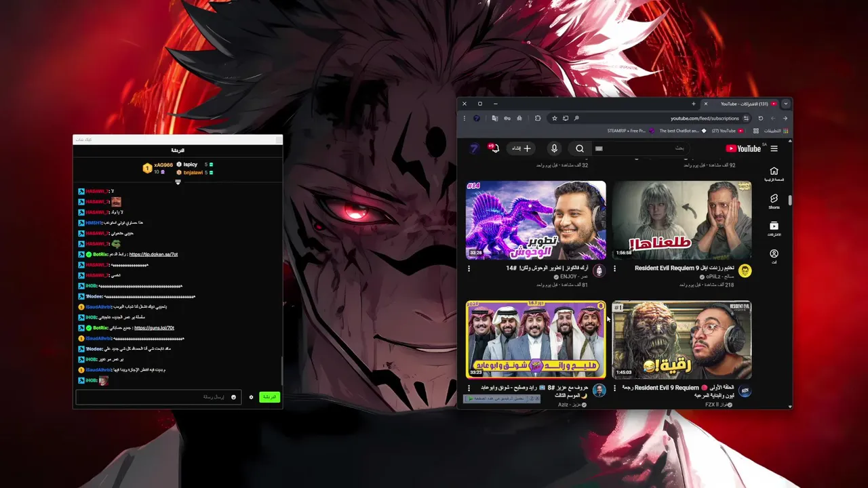This screenshot has width=868, height=488.
Task: Click the Chrome back arrow
Action: coord(785,118)
